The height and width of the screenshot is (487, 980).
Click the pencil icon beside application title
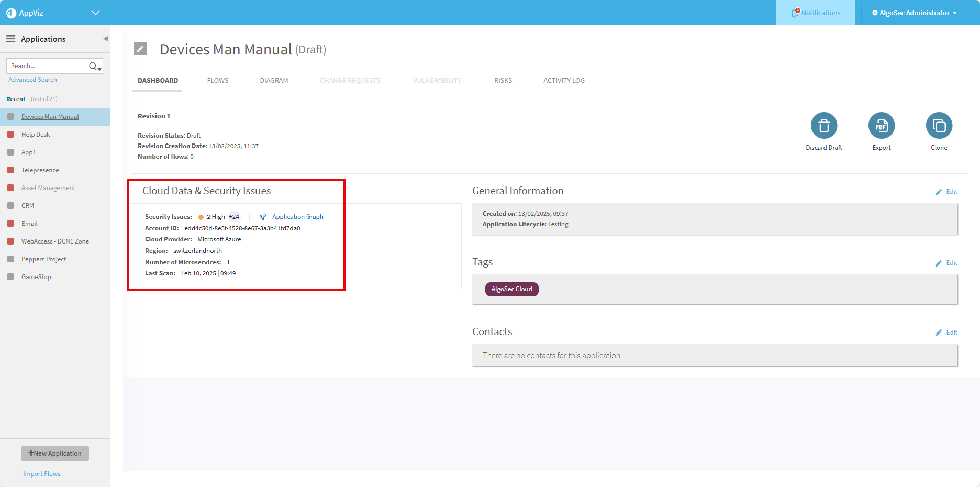pyautogui.click(x=140, y=49)
